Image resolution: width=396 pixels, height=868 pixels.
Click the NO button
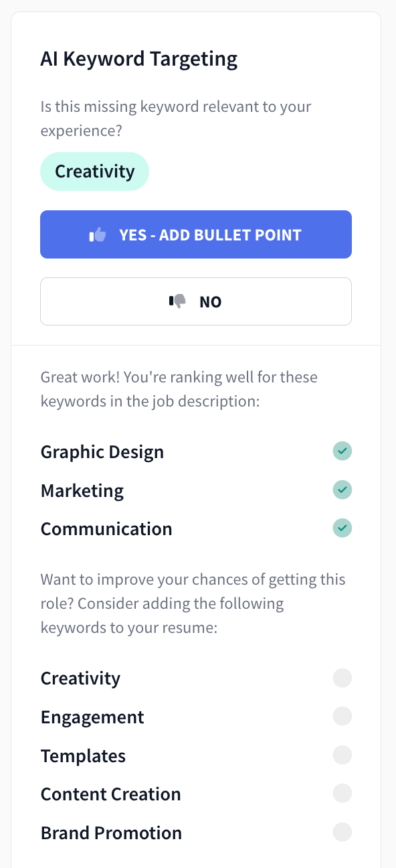tap(195, 301)
